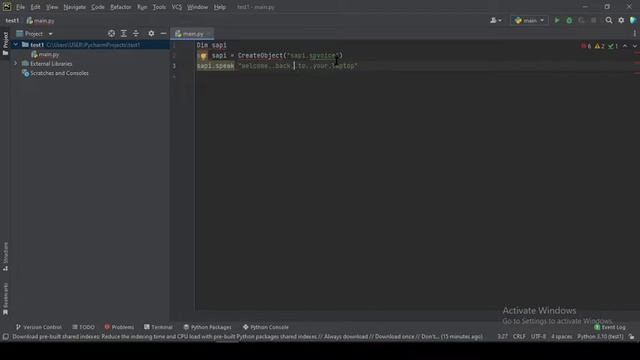Open Search Everywhere magnifier icon

point(609,20)
